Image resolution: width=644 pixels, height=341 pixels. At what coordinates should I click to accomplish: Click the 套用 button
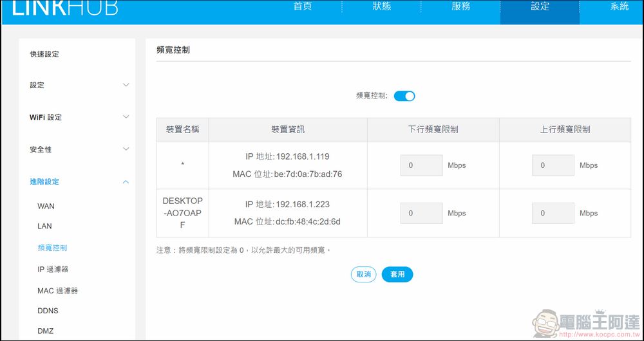(397, 274)
